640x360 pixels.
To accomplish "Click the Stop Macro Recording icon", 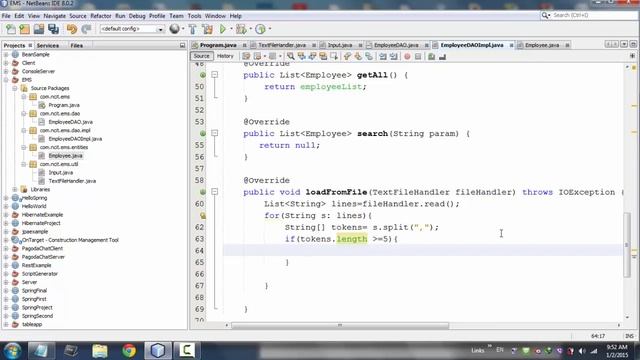I will click(x=418, y=56).
